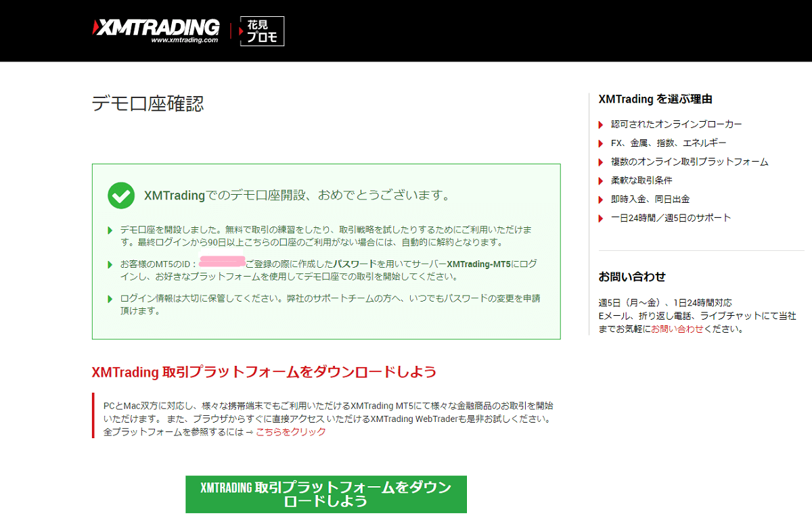Select 即時入金、同日出金 list item
This screenshot has width=812, height=520.
650,199
